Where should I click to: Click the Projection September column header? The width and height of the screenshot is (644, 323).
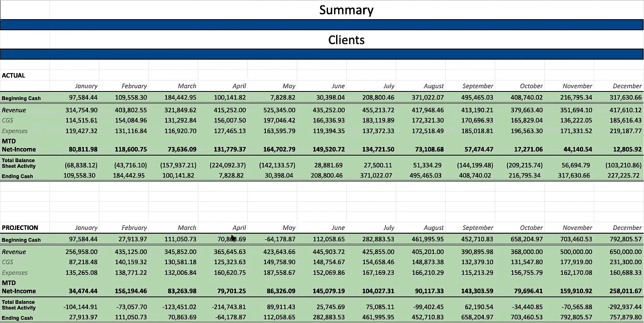pyautogui.click(x=478, y=228)
